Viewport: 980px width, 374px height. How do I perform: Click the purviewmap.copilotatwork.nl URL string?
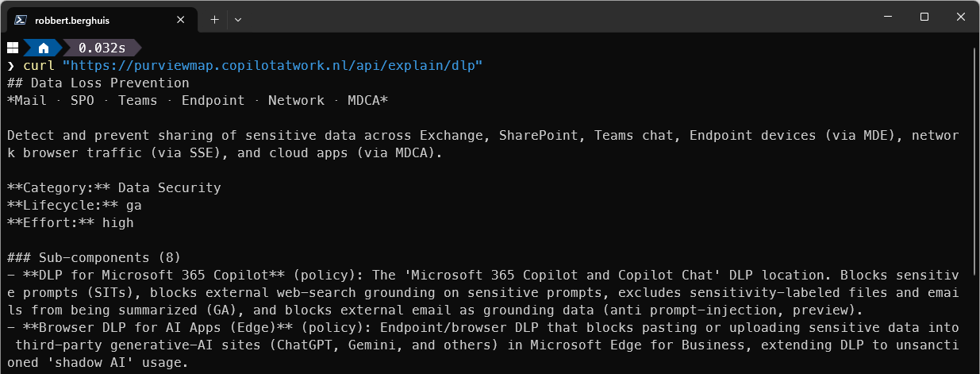coord(272,65)
